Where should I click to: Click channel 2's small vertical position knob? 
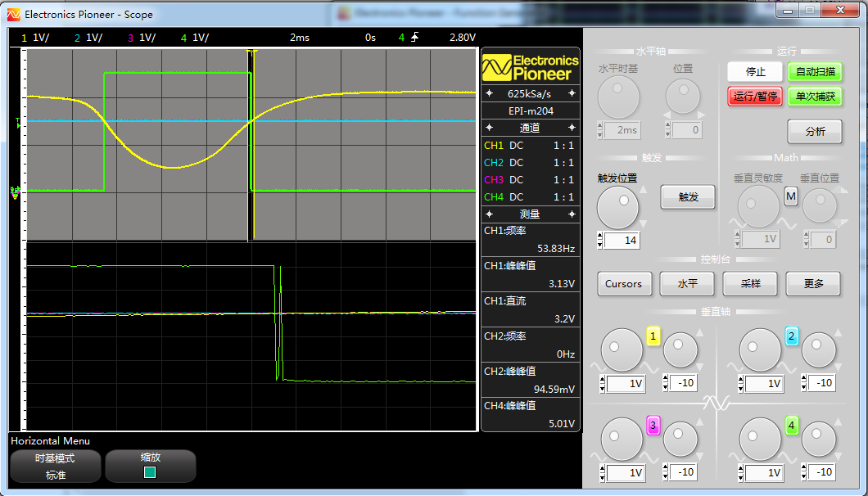[819, 349]
